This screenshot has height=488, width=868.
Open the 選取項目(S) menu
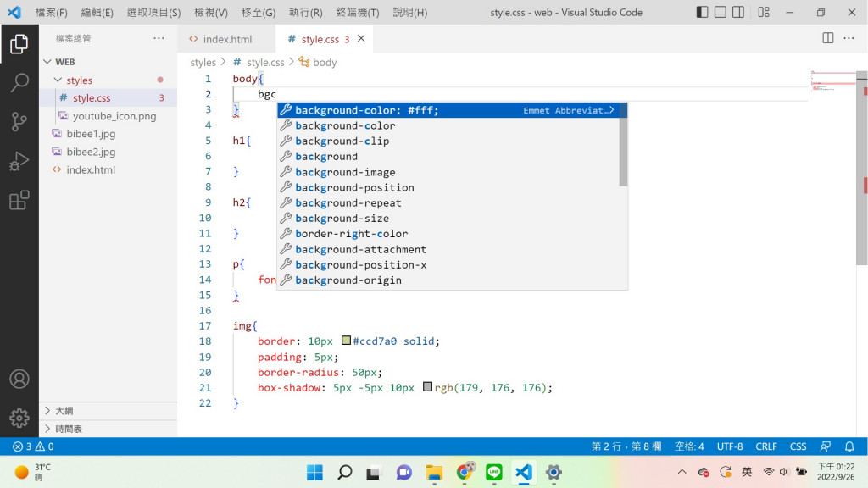154,12
